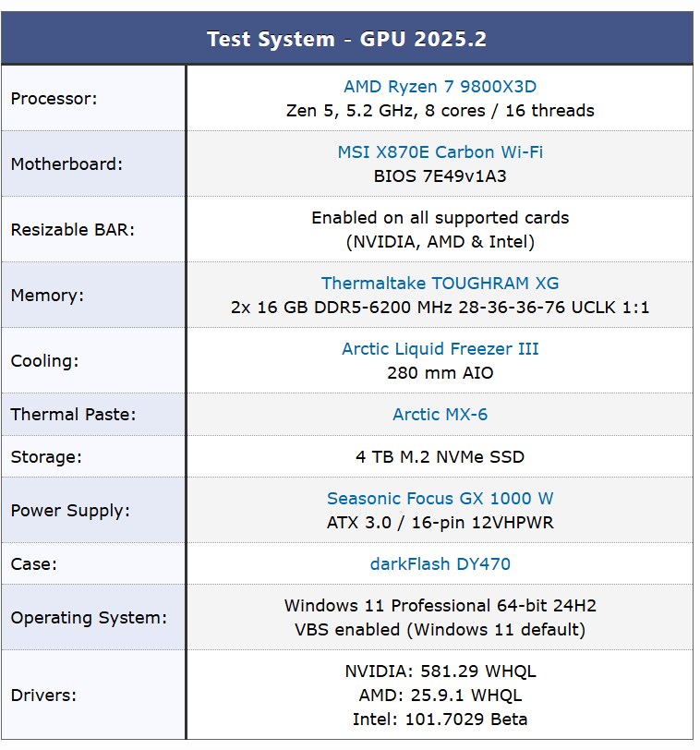
Task: Follow the Thermaltake TOUGHRAM XG link
Action: [x=440, y=284]
